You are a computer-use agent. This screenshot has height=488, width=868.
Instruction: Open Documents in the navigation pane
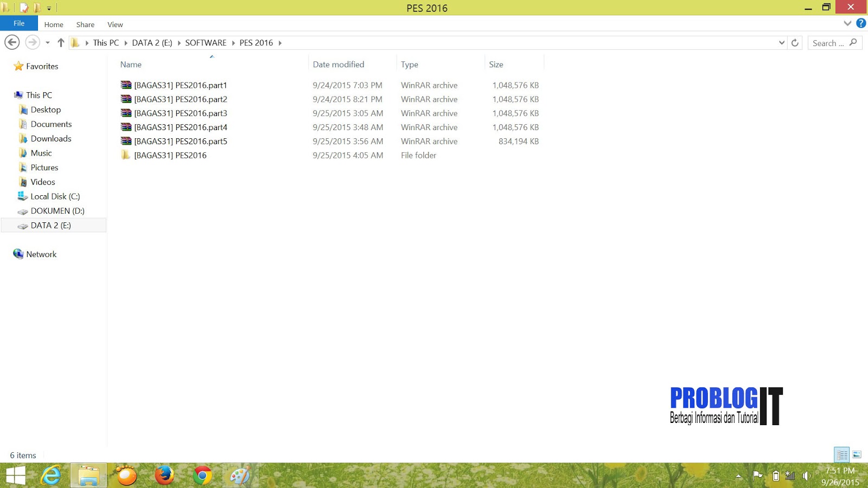tap(51, 124)
